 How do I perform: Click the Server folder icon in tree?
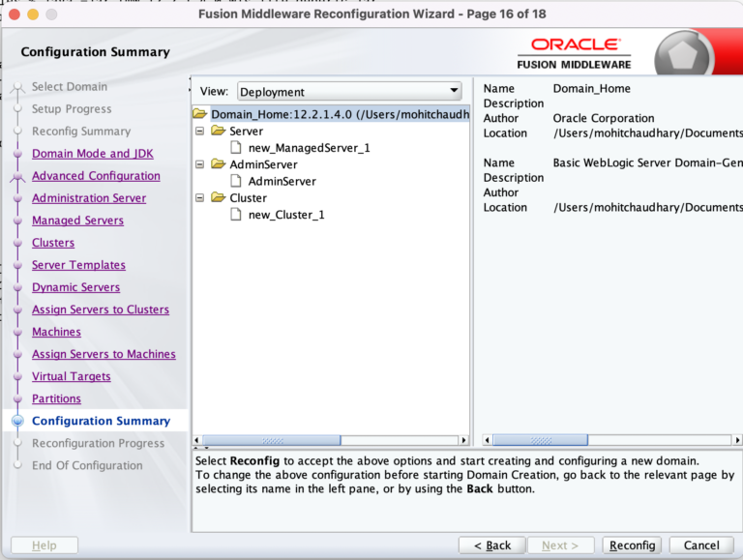point(219,132)
